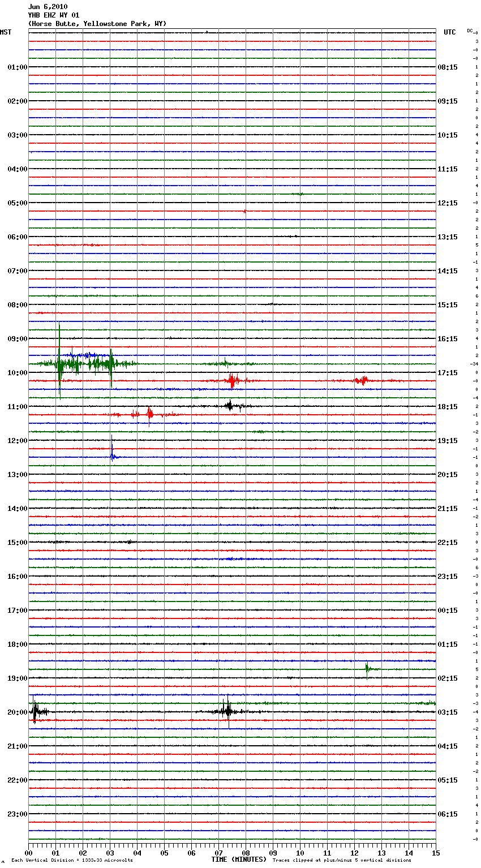Click the 'TIME (MINUTES)' axis title
The width and height of the screenshot is (481, 868).
pyautogui.click(x=239, y=860)
